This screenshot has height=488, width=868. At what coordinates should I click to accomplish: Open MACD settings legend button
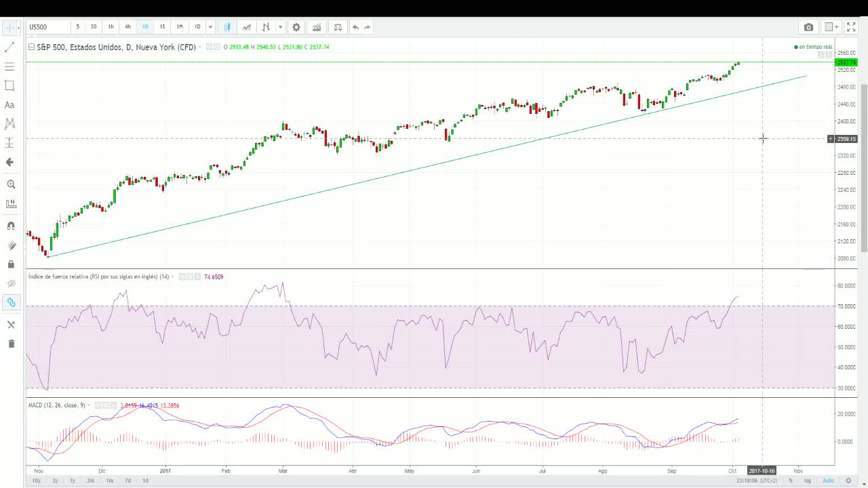click(106, 405)
